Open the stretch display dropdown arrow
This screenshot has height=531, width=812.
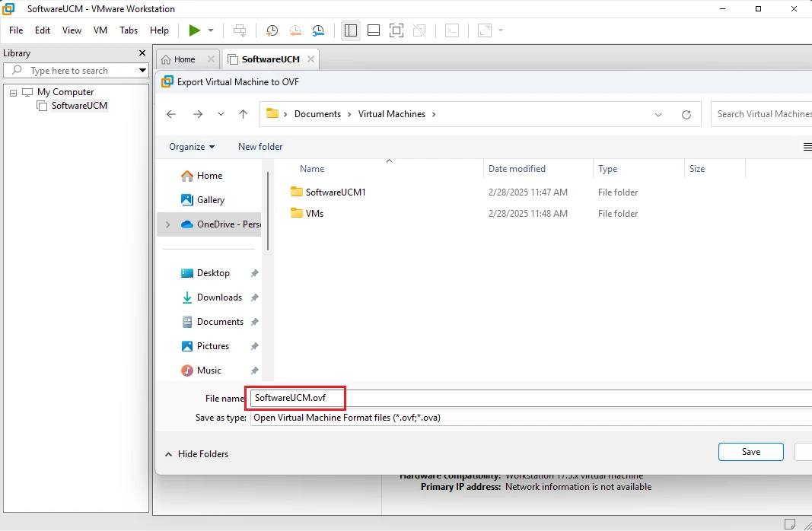click(x=501, y=30)
